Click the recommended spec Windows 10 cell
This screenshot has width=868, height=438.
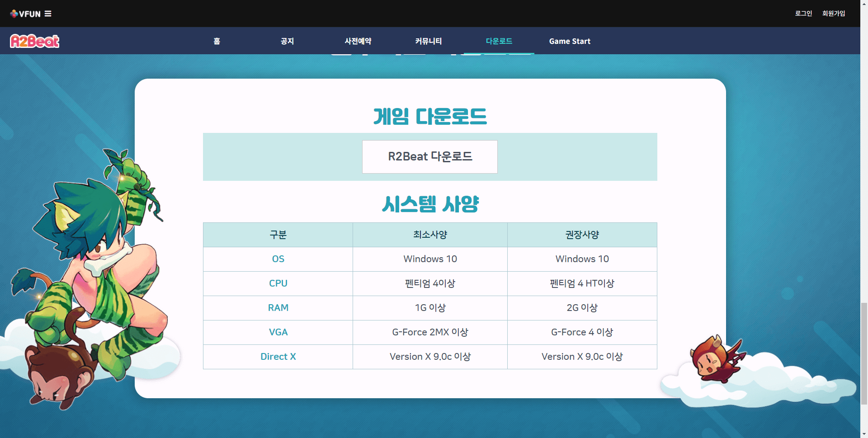click(x=582, y=259)
